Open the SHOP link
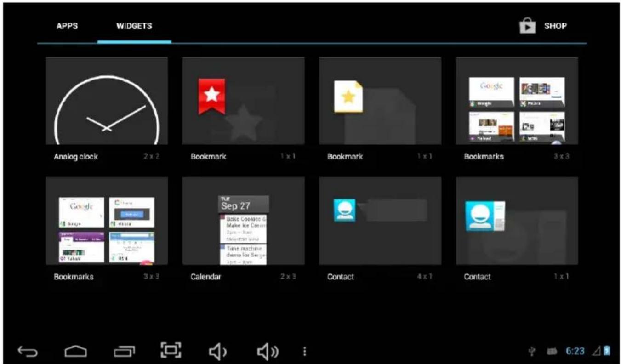The height and width of the screenshot is (364, 621). [555, 26]
